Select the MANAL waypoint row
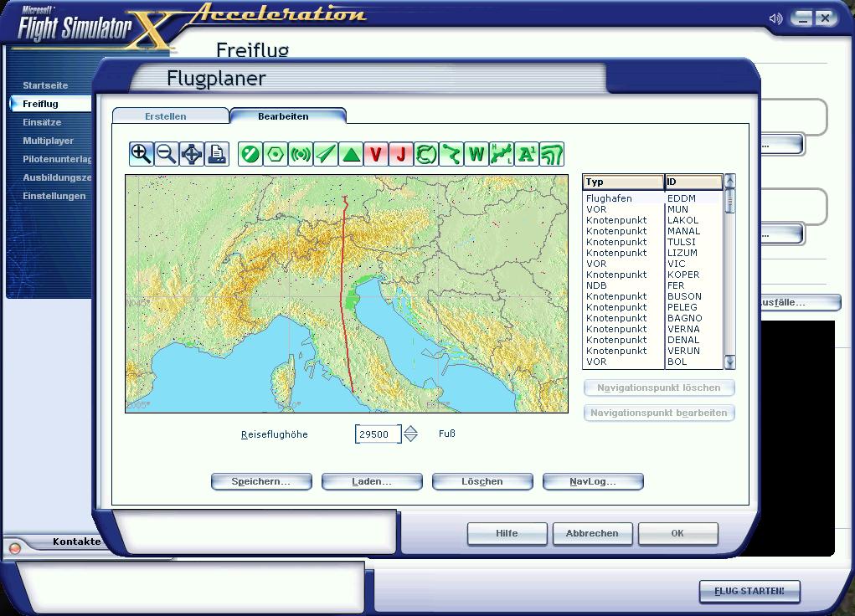This screenshot has width=855, height=616. [652, 231]
